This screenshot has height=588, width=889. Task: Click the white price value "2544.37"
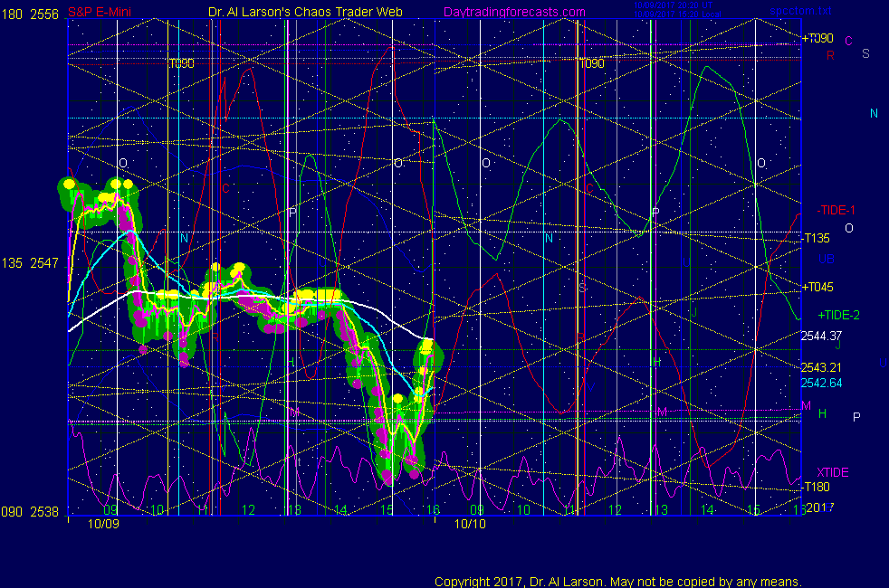(821, 336)
